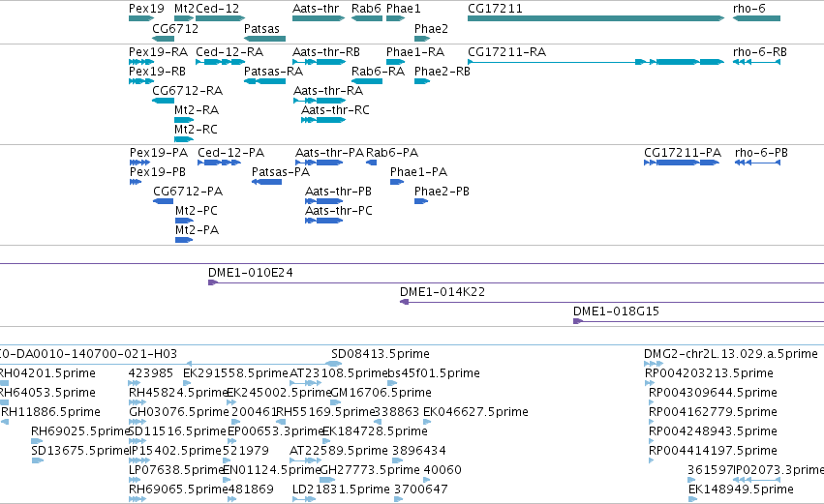
Task: Open transcript Pex19-RA label
Action: pyautogui.click(x=158, y=52)
